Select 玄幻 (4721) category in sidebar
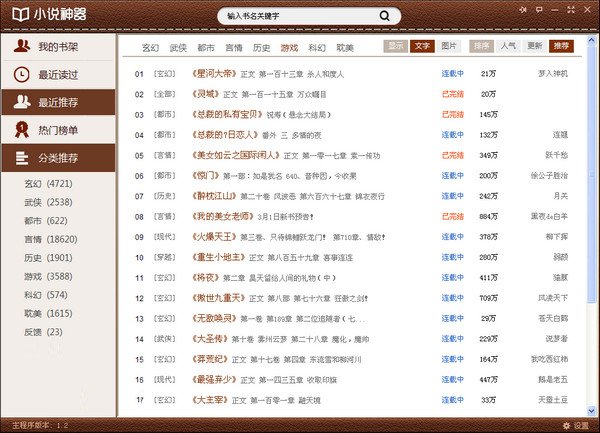This screenshot has height=433, width=600. tap(47, 184)
